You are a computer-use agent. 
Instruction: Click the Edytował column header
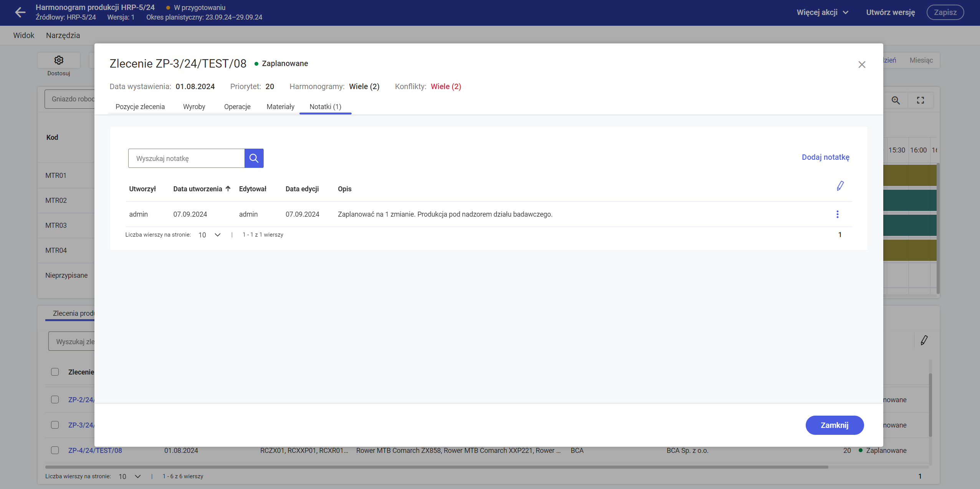[x=253, y=189]
